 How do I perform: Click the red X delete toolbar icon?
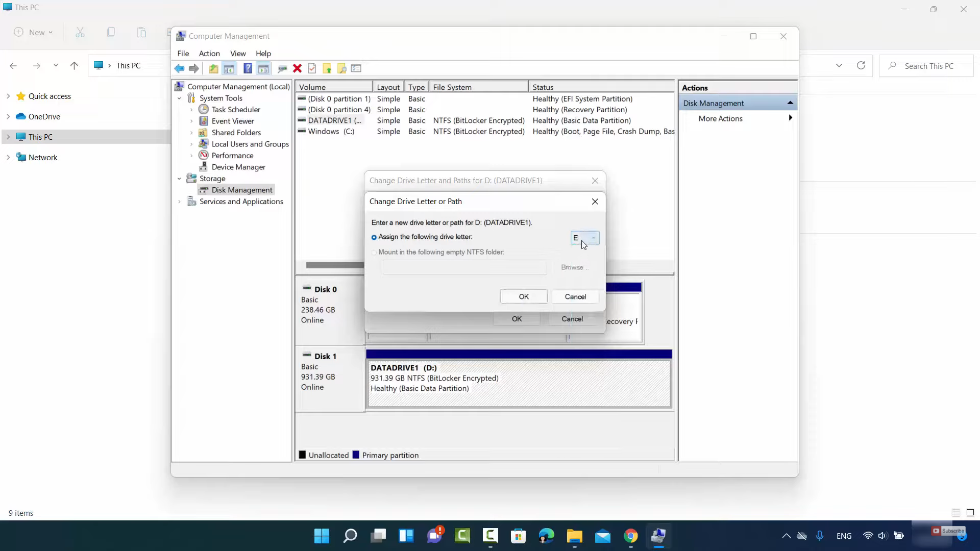(298, 68)
